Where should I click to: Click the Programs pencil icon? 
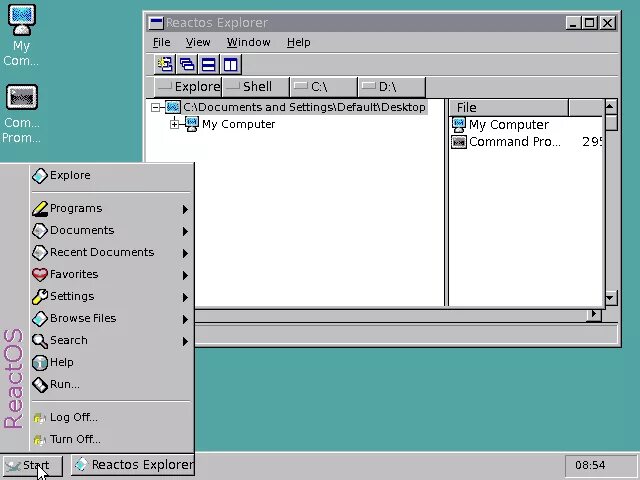point(40,209)
